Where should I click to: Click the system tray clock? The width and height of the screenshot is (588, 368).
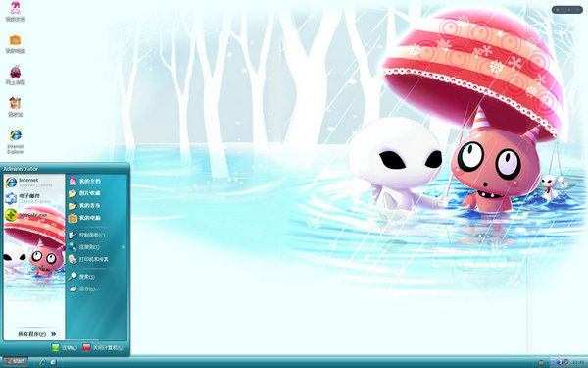(x=578, y=362)
